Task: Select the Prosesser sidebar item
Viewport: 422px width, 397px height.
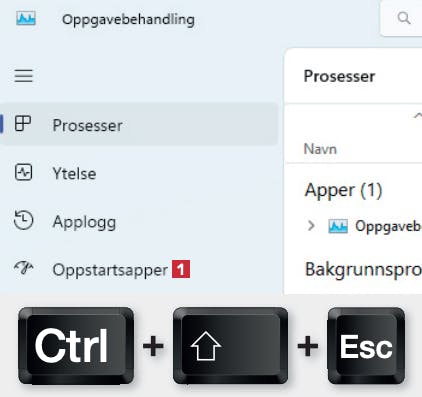Action: 139,124
